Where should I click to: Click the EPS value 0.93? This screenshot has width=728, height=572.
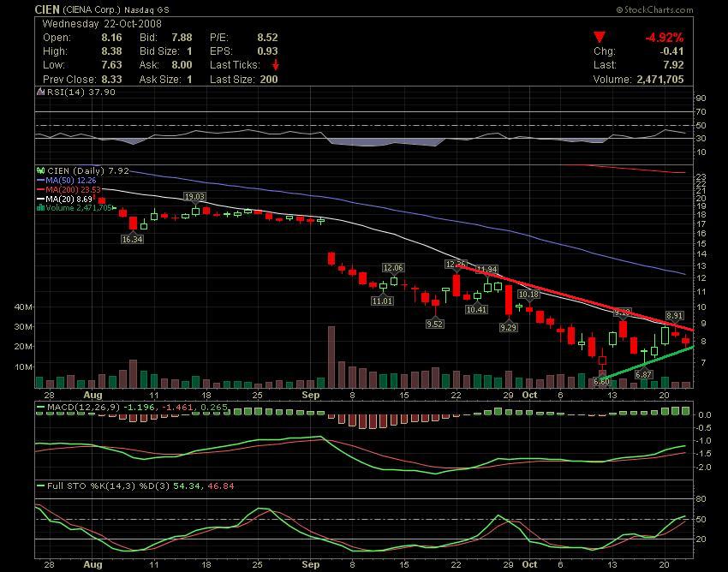tap(267, 51)
